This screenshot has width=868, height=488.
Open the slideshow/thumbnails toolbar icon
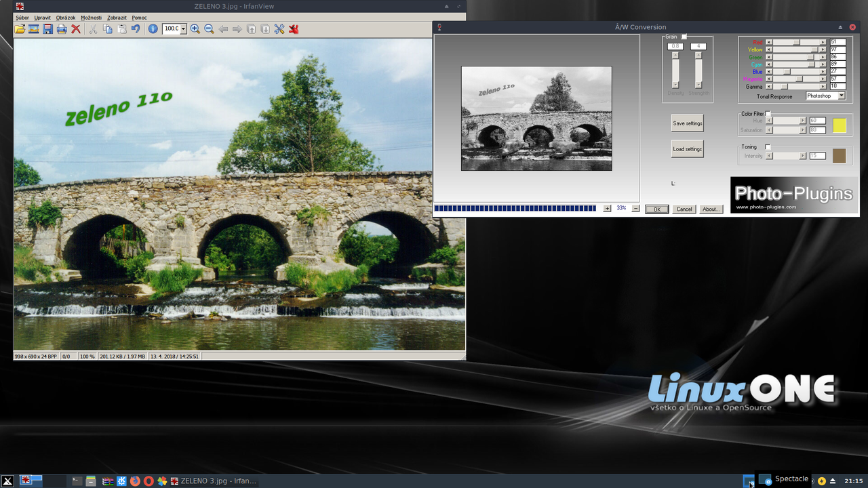coord(33,29)
